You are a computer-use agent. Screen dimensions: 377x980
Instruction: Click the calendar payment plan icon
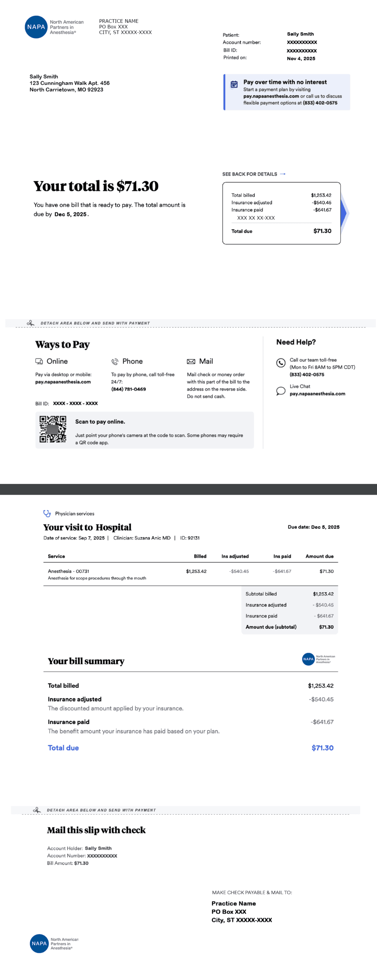[x=234, y=84]
